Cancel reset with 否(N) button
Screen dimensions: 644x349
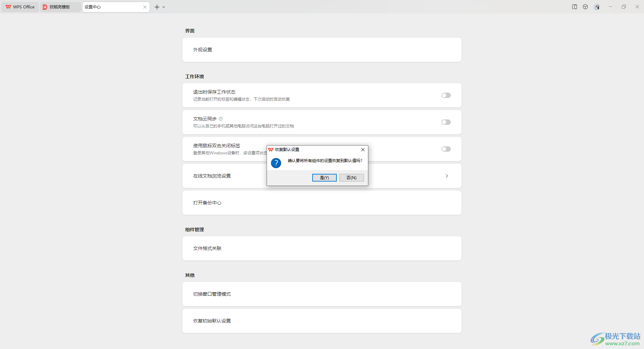tap(352, 178)
